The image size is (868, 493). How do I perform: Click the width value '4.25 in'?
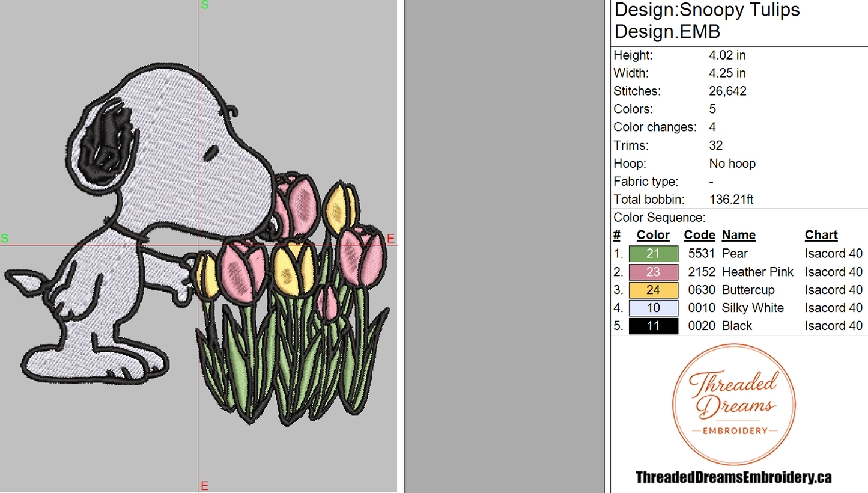click(727, 73)
